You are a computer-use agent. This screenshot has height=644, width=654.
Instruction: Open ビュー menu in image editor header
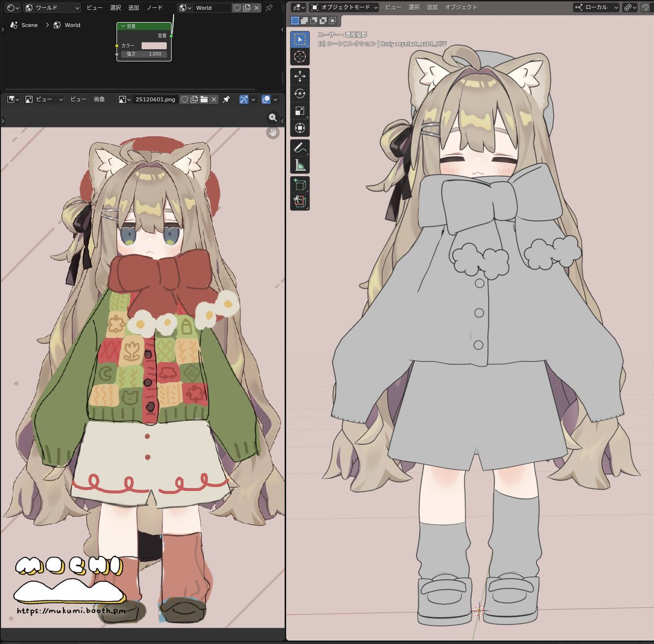(x=78, y=99)
